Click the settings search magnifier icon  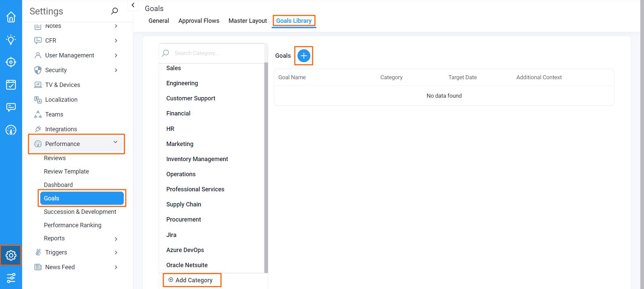114,11
